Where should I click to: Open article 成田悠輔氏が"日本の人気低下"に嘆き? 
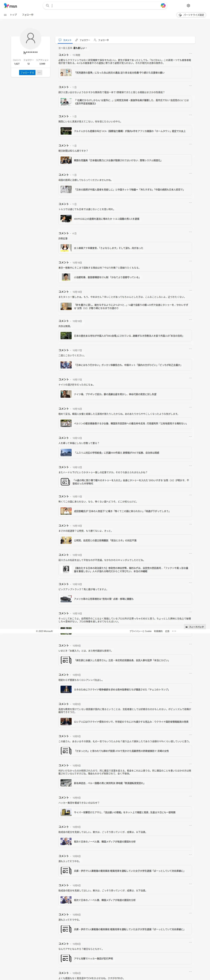coord(125,511)
